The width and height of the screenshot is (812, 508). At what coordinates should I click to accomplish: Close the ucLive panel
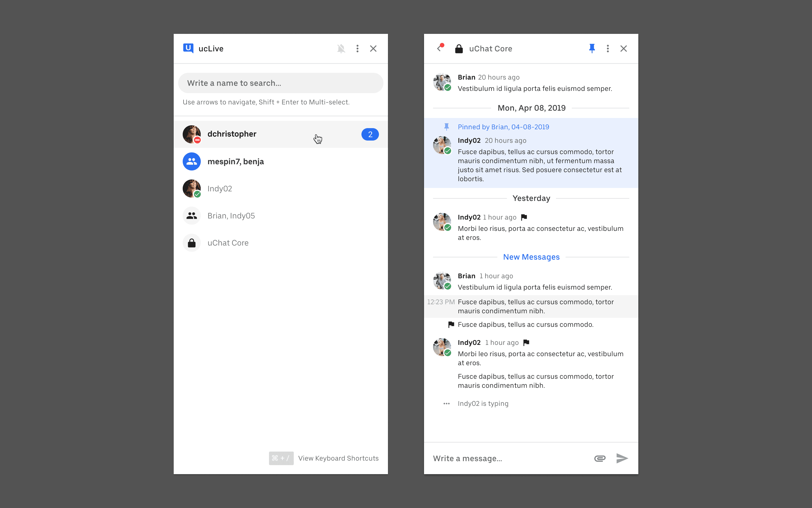click(373, 49)
